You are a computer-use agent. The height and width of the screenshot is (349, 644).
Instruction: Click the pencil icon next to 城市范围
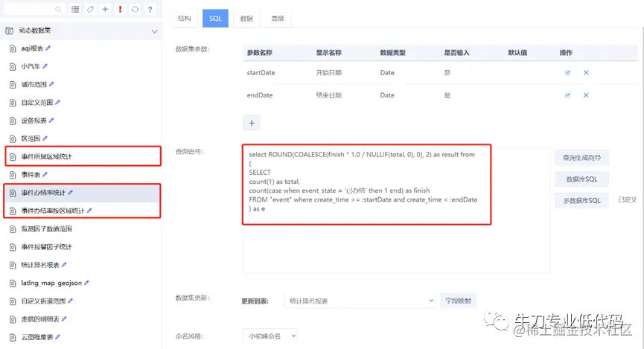tap(51, 84)
